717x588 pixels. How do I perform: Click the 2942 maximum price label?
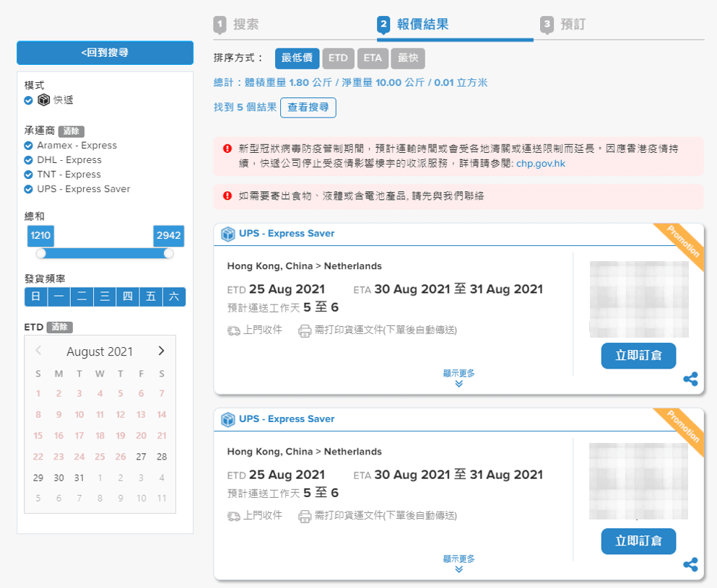tap(169, 236)
